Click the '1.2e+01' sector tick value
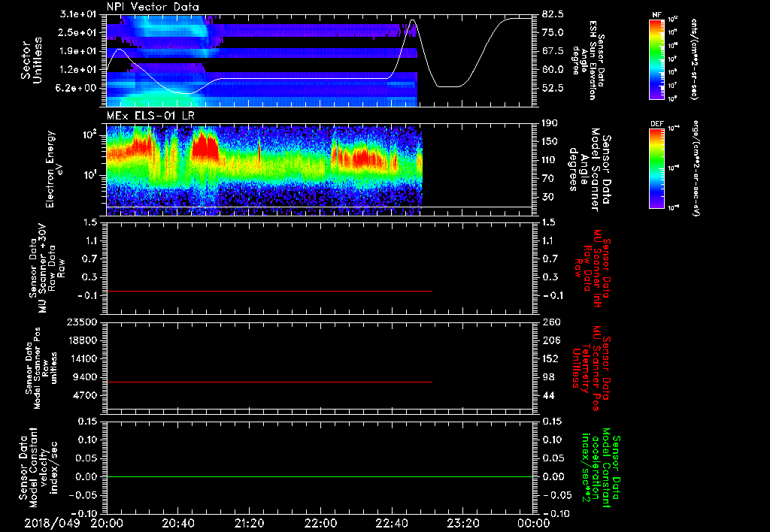 click(x=77, y=69)
